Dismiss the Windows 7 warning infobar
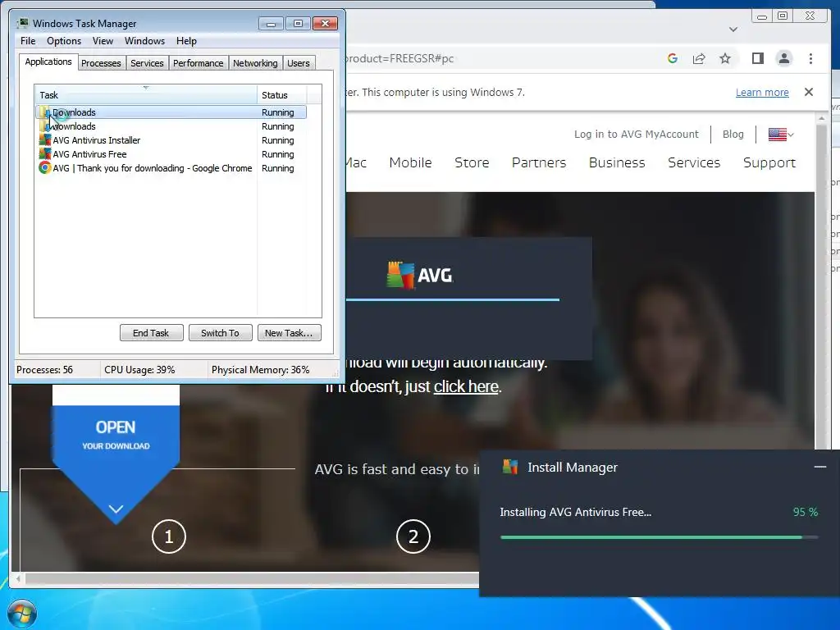 point(809,92)
